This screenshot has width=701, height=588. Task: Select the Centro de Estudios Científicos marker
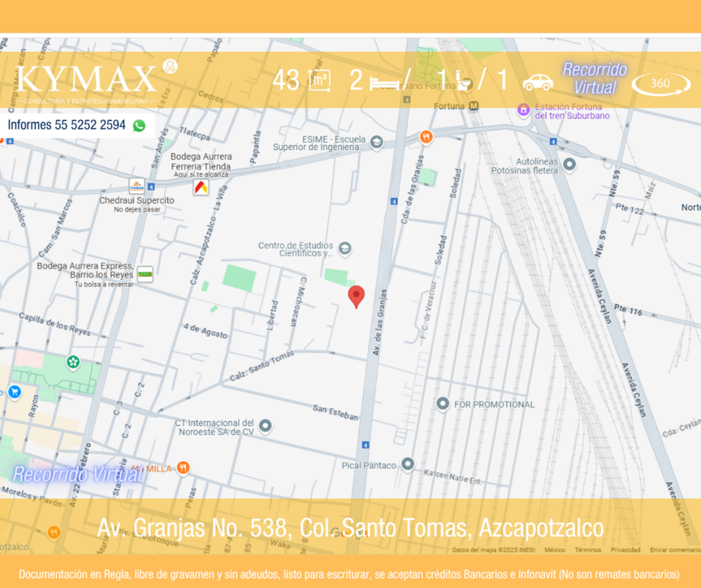[x=345, y=248]
